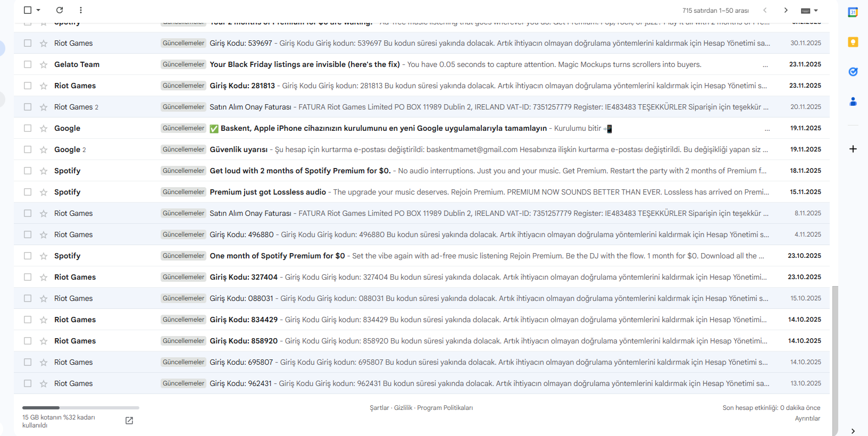The width and height of the screenshot is (868, 436).
Task: Open the 'One month of Spotify Premium for $0' email
Action: (277, 256)
